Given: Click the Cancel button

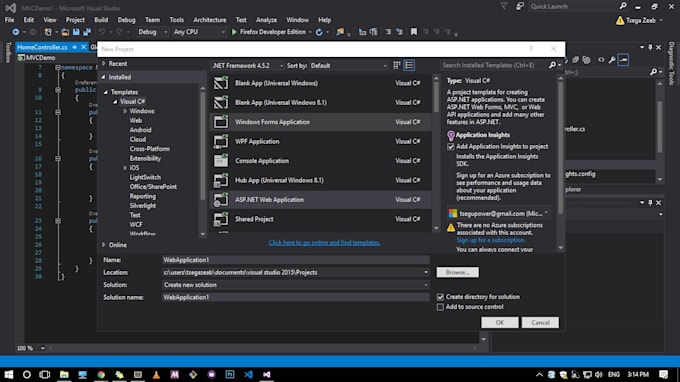Looking at the screenshot, I should pos(540,323).
